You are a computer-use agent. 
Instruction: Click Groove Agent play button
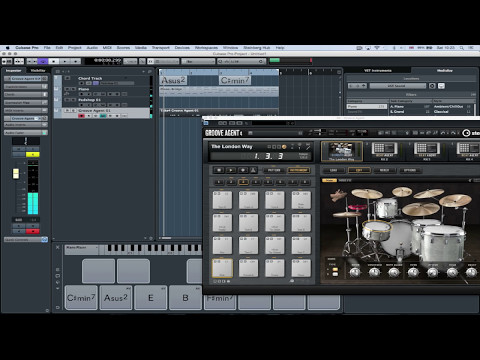tap(230, 170)
